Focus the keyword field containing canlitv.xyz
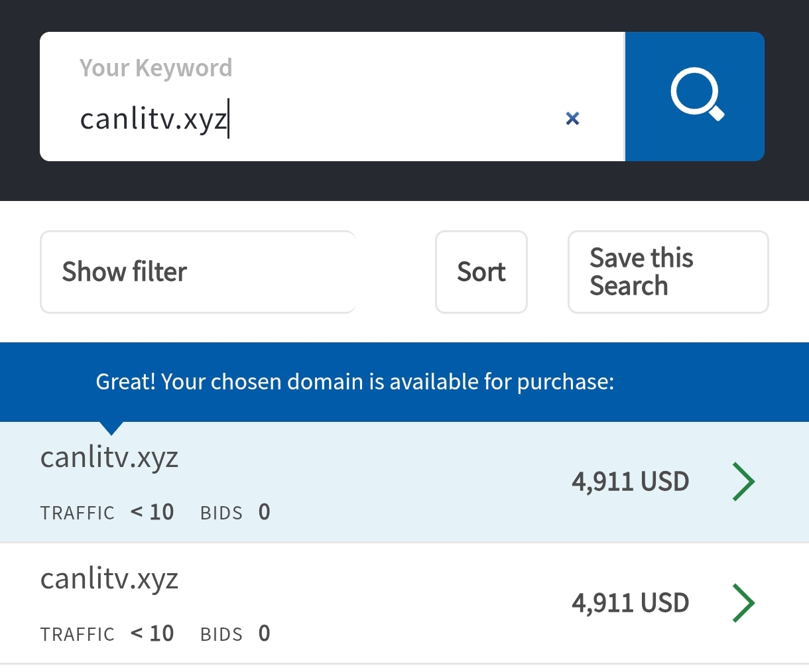 (x=332, y=96)
